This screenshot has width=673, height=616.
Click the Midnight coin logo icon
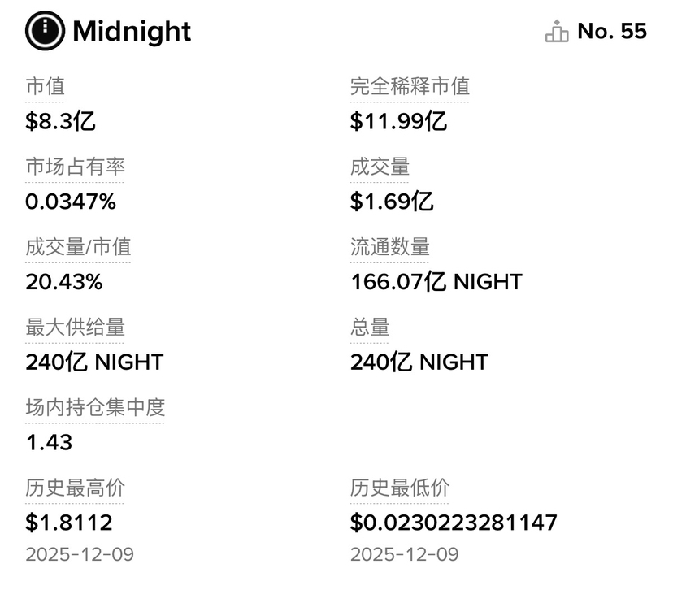45,32
